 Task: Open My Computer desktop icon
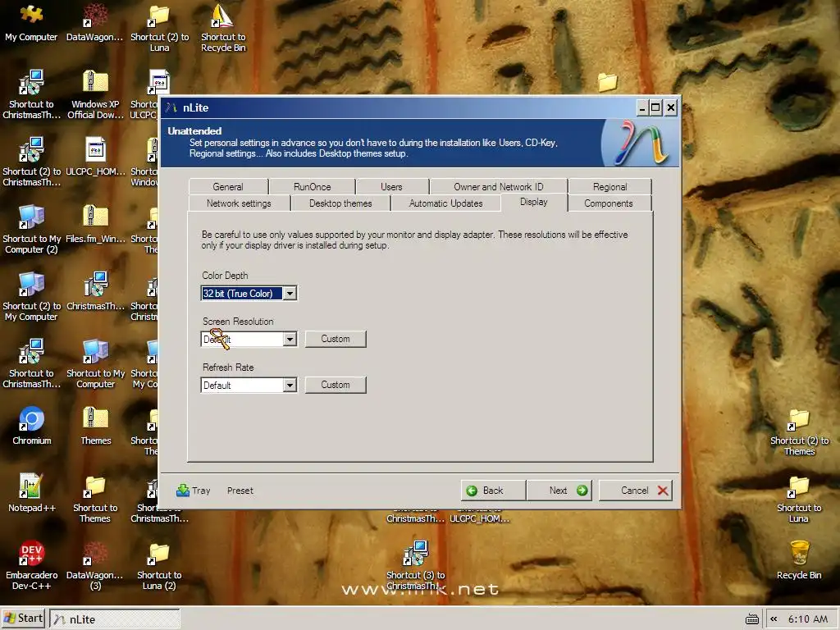point(31,21)
